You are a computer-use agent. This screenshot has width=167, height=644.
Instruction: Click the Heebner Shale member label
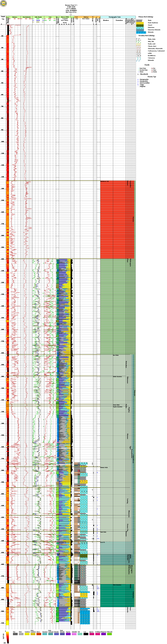(x=104, y=468)
